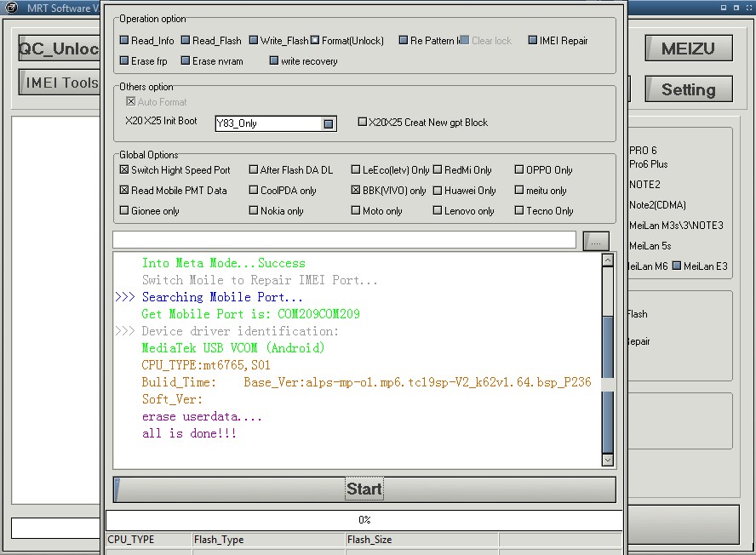756x555 pixels.
Task: Click Flash_Size column header
Action: 422,540
